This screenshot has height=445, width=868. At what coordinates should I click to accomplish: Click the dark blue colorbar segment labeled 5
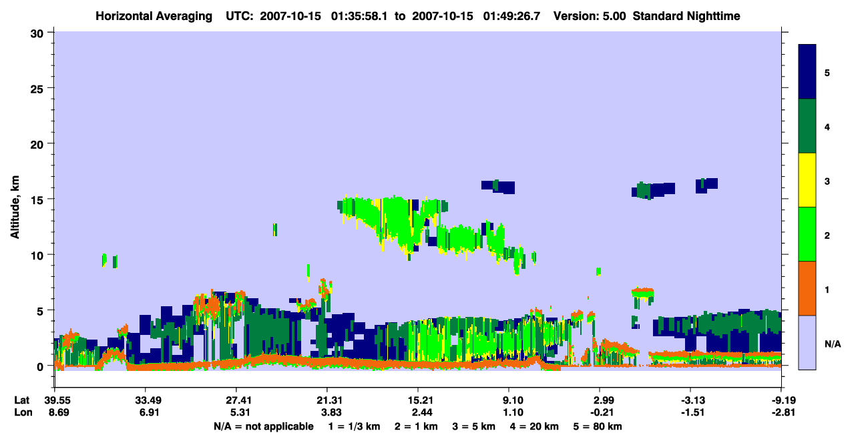[807, 72]
